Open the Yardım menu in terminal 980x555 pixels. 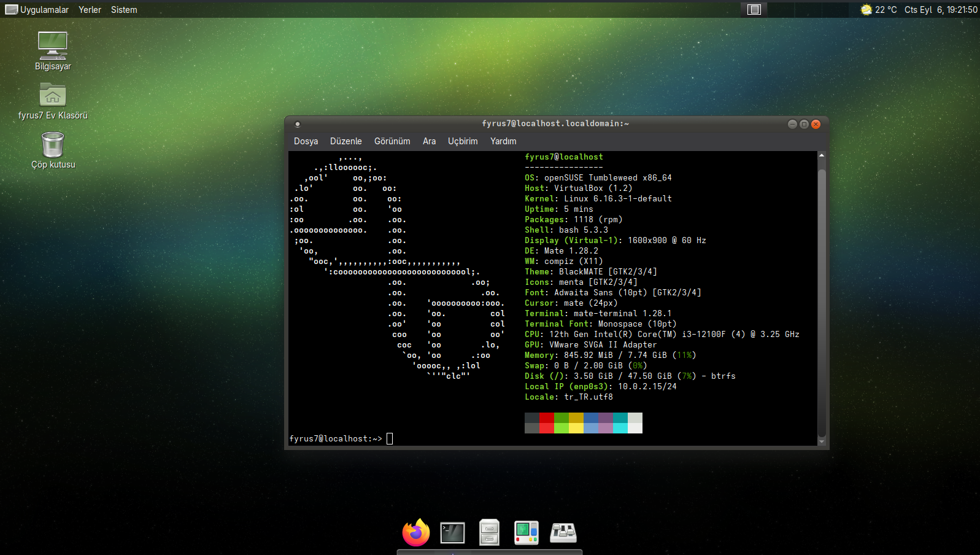[503, 141]
